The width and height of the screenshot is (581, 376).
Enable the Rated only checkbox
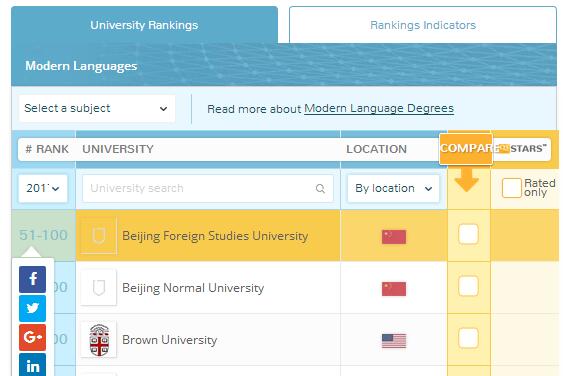tap(512, 188)
